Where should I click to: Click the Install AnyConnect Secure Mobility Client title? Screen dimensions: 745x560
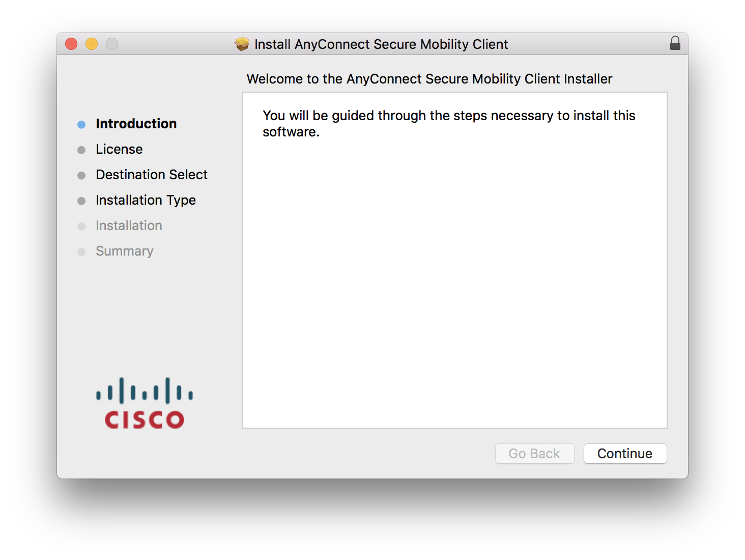coord(381,44)
